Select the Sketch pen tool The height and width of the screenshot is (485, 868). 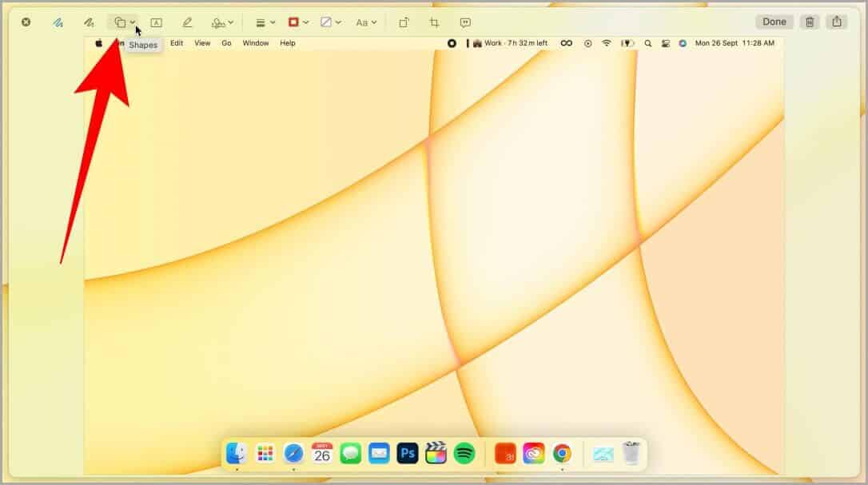click(x=58, y=22)
